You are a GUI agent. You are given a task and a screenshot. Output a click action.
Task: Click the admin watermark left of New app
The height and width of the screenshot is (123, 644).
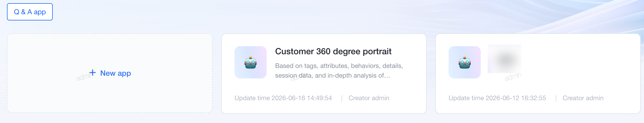84,77
